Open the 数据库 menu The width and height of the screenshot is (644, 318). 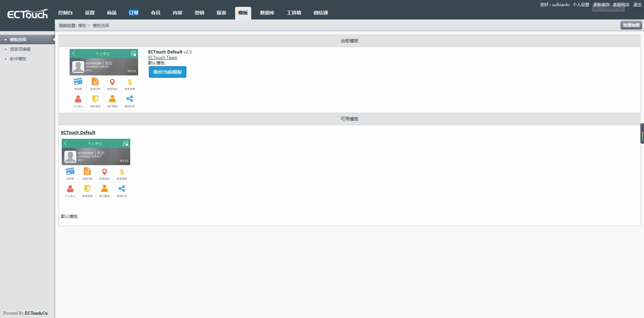tap(267, 13)
